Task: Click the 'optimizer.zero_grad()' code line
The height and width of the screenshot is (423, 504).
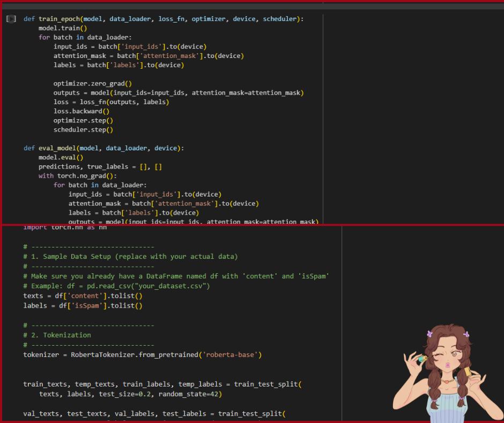Action: [93, 84]
